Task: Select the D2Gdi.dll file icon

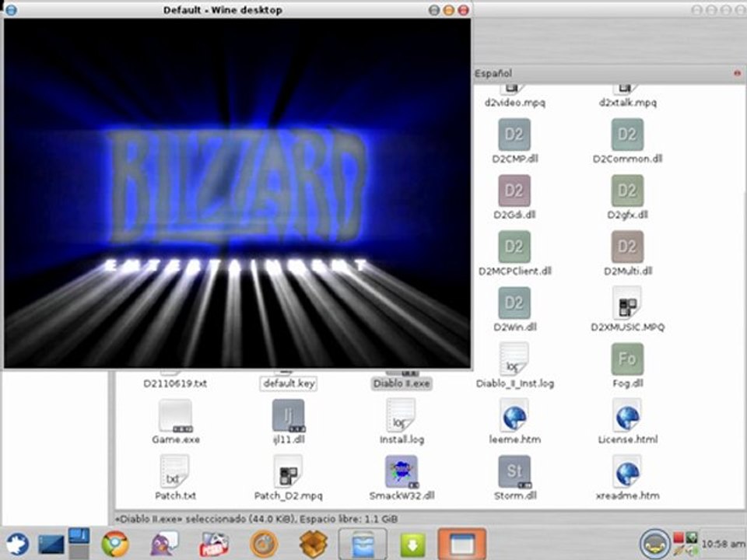Action: pyautogui.click(x=514, y=191)
